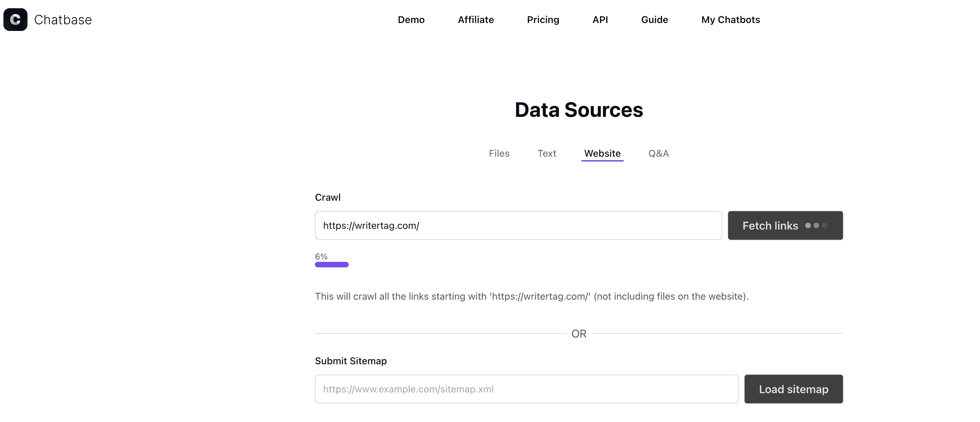Go to the Affiliate page
Screen dimensions: 980x422
tap(476, 20)
